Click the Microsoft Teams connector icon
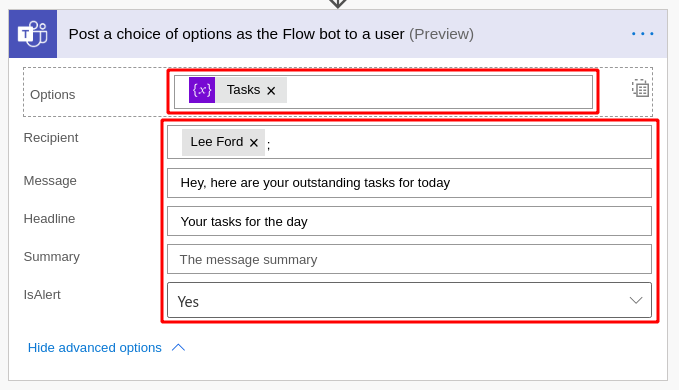Image resolution: width=679 pixels, height=390 pixels. 33,34
